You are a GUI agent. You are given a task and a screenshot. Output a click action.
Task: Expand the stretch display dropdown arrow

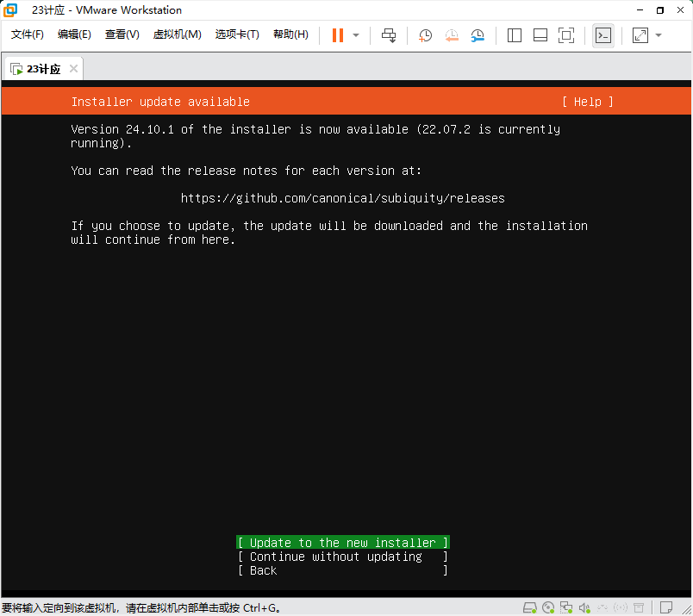[x=659, y=35]
